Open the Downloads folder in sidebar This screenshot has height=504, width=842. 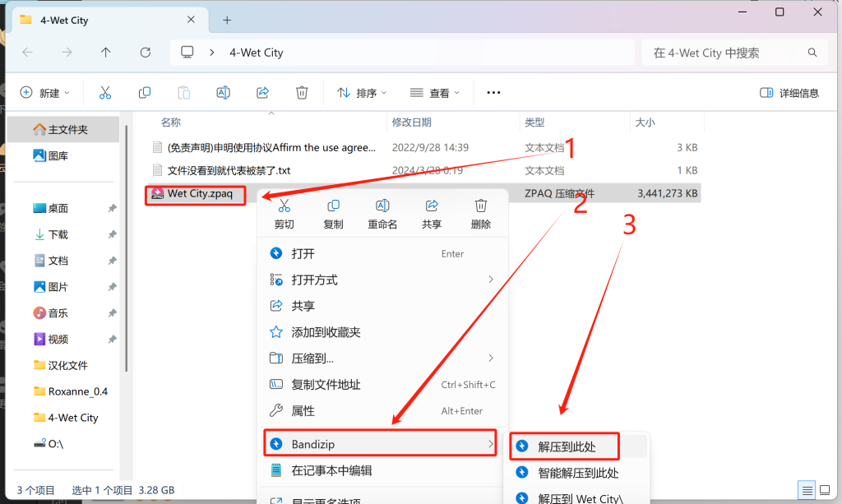pyautogui.click(x=58, y=234)
